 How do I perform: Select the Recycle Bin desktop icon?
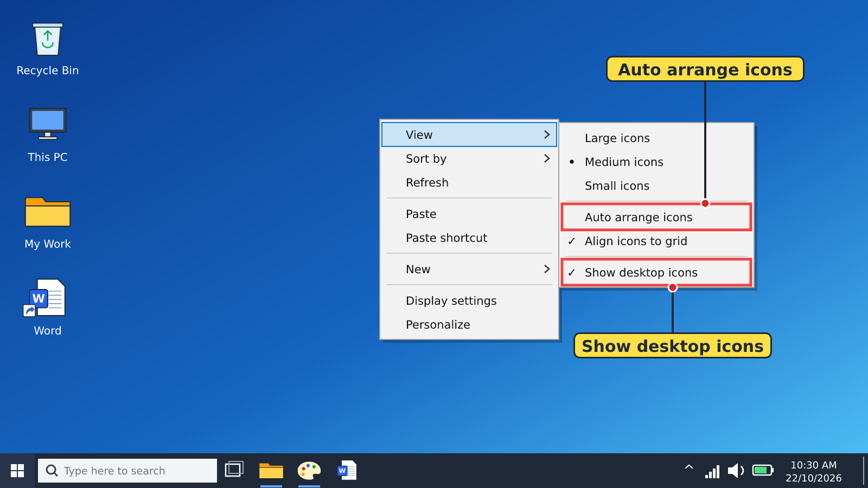click(x=48, y=49)
